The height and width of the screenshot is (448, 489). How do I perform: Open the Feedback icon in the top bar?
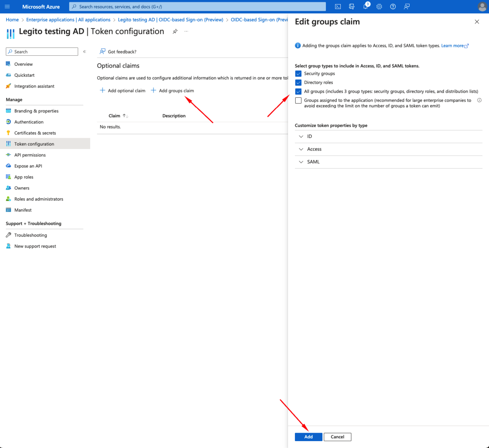pos(406,6)
